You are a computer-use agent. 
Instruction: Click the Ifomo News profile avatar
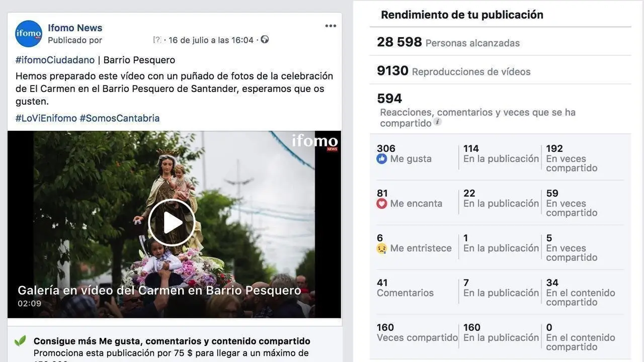[29, 34]
